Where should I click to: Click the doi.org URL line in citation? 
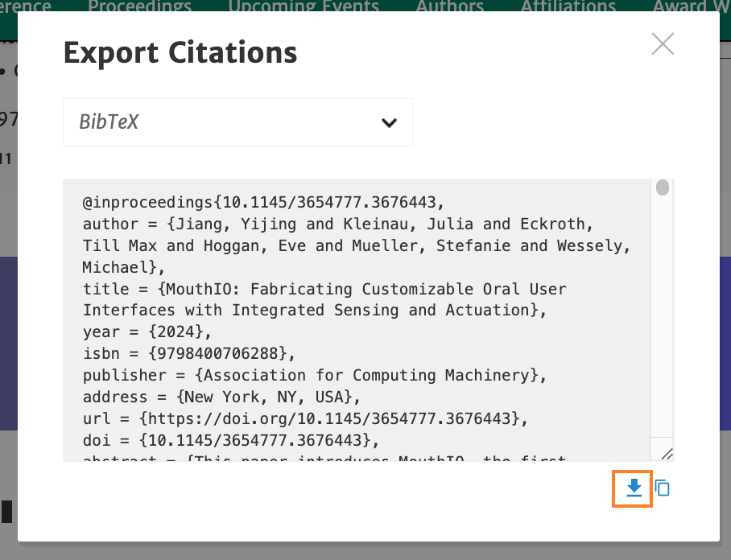pos(305,418)
